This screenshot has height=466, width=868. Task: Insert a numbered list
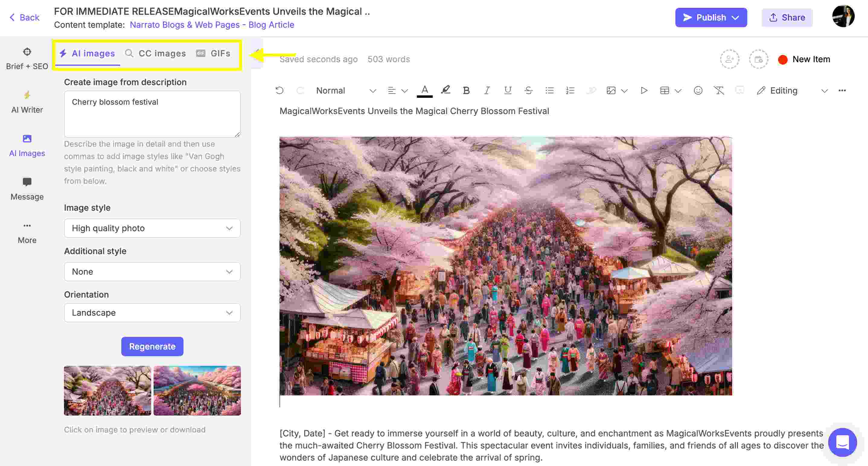coord(570,90)
